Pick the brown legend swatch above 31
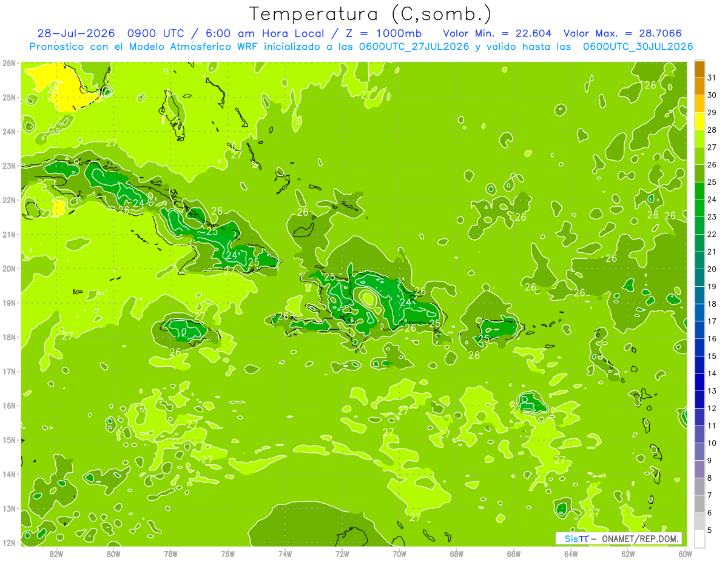 pos(699,69)
